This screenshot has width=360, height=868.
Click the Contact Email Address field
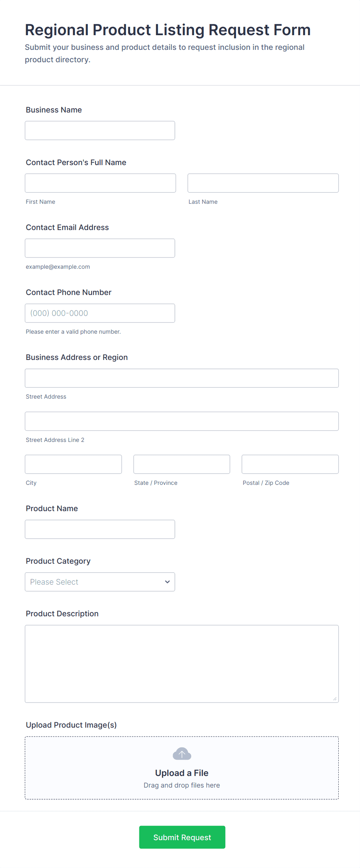[x=99, y=248]
